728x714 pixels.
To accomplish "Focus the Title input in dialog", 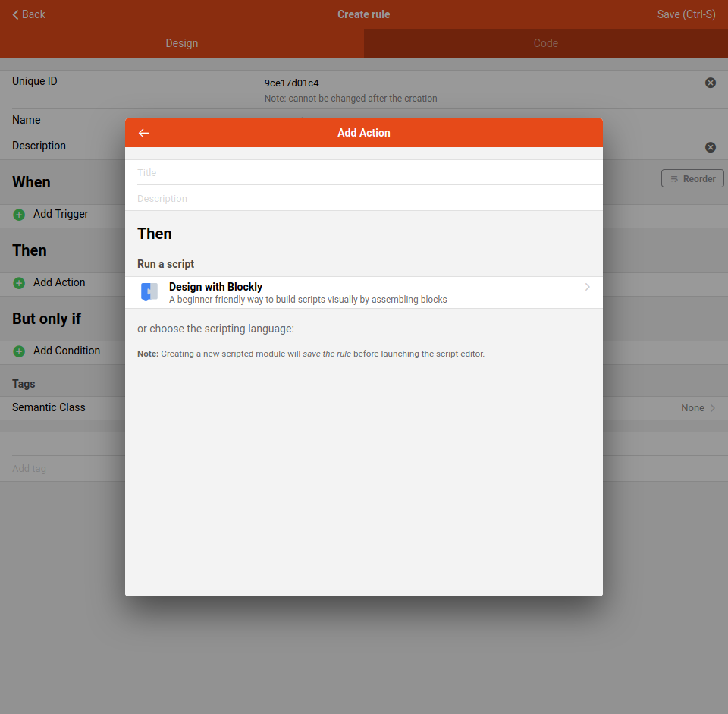I will (x=364, y=173).
